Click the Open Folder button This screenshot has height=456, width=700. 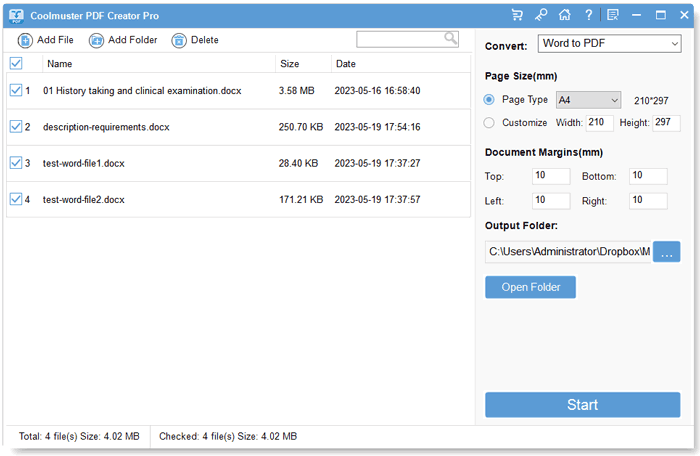pos(530,287)
